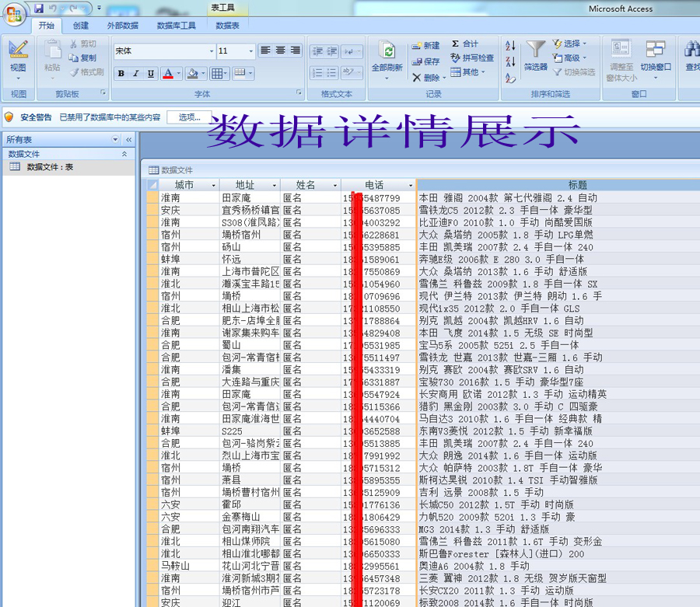Viewport: 700px width, 607px height.
Task: Click the decrease indent icon
Action: tap(317, 51)
